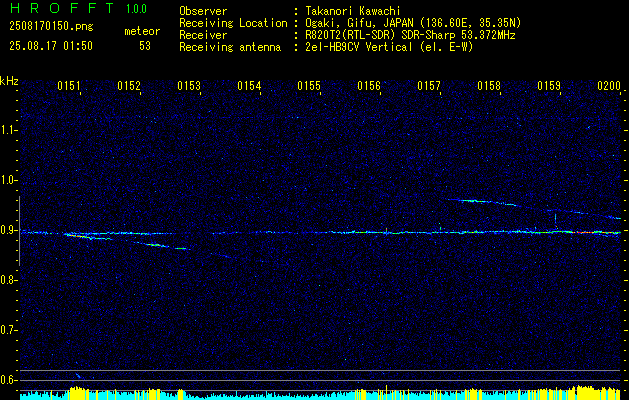Click filename 2508170150.png
This screenshot has height=400, width=629.
[x=51, y=27]
